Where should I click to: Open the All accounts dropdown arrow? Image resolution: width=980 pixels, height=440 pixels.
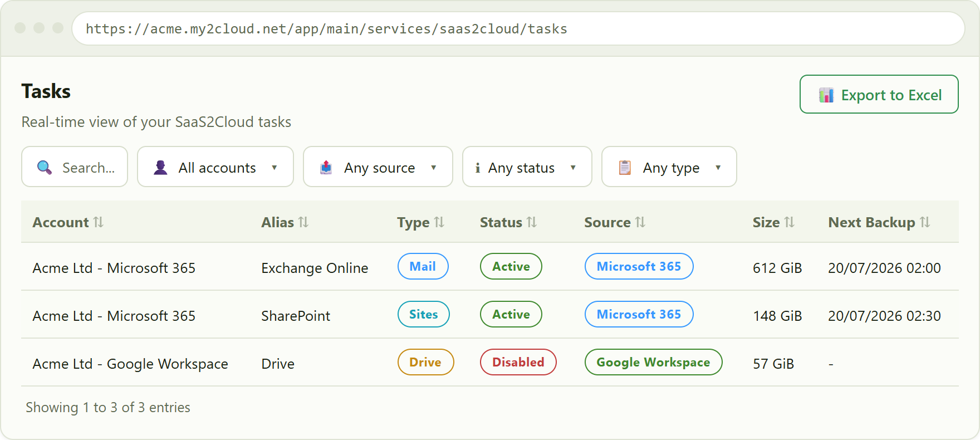[x=275, y=168]
